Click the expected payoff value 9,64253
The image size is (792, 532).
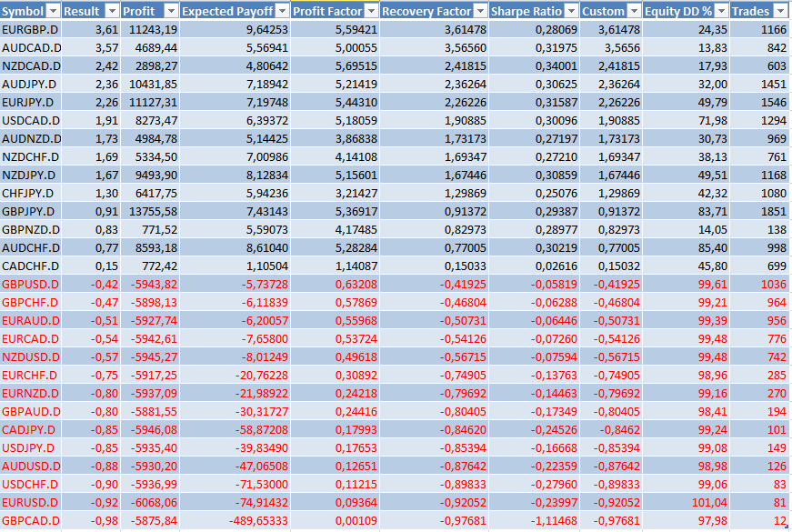pos(267,30)
